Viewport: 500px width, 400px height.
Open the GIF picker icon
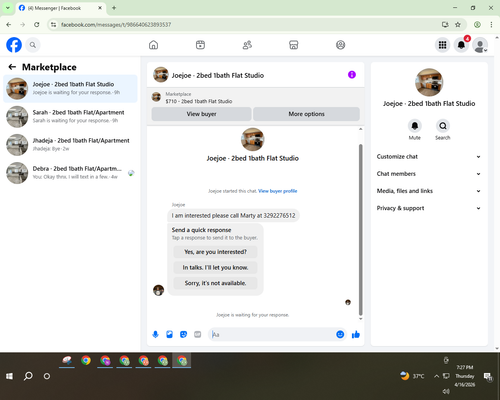pos(198,334)
